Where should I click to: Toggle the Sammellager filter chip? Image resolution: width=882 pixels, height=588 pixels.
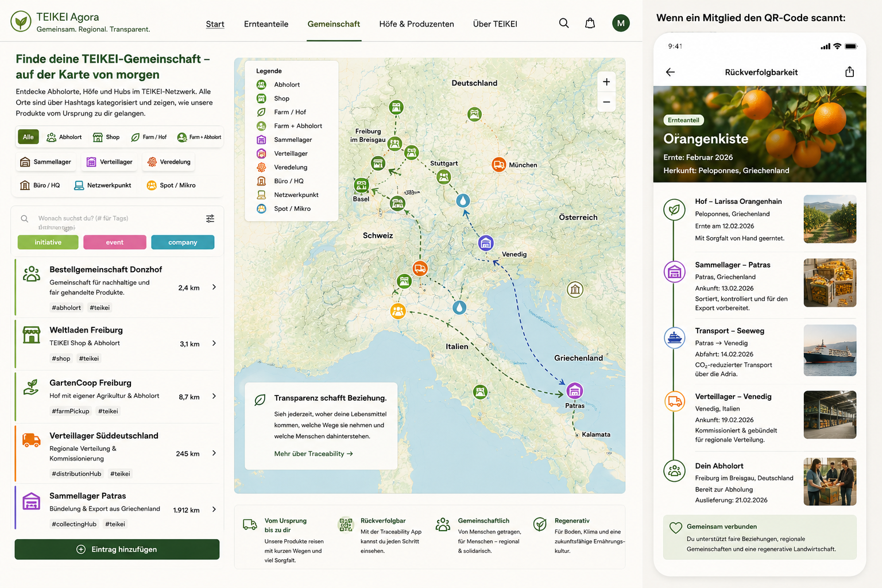[x=46, y=162]
